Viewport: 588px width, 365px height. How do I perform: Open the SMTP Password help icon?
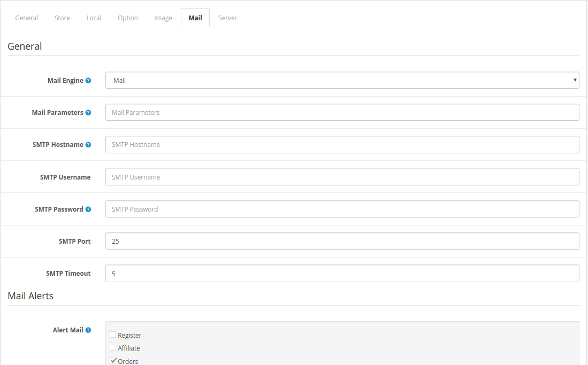coord(88,209)
